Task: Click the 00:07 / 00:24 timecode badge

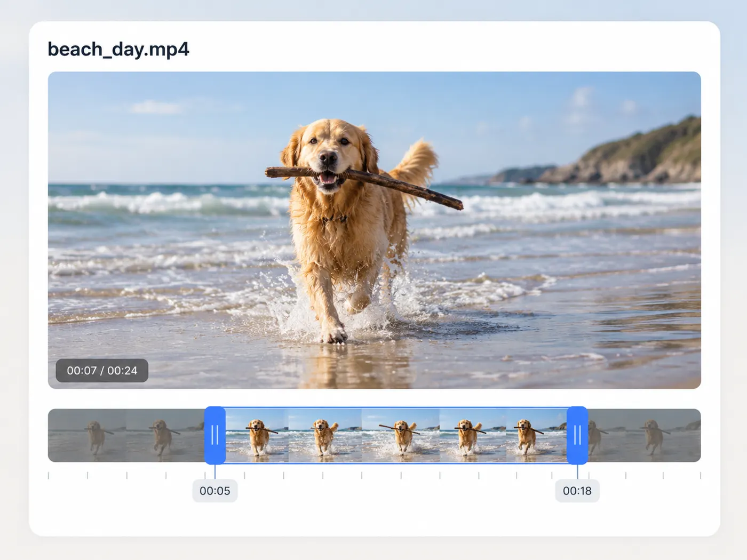Action: [102, 371]
